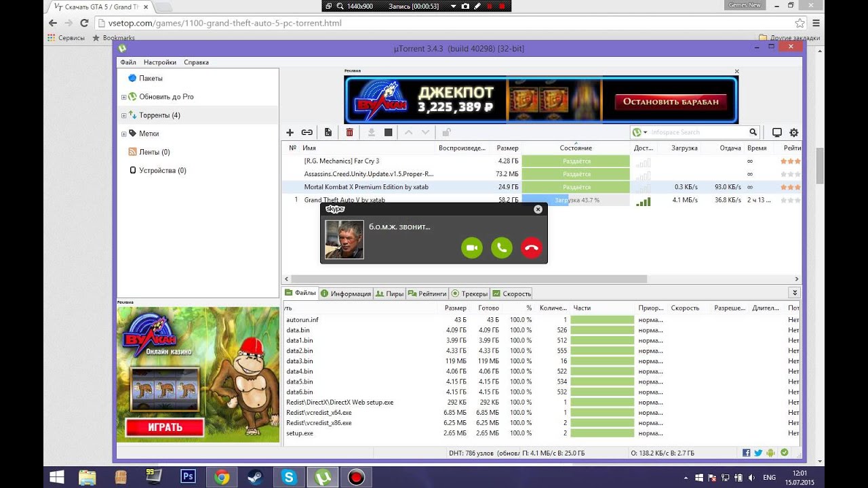This screenshot has height=488, width=868.
Task: Open the Настройки menu
Action: pyautogui.click(x=160, y=62)
